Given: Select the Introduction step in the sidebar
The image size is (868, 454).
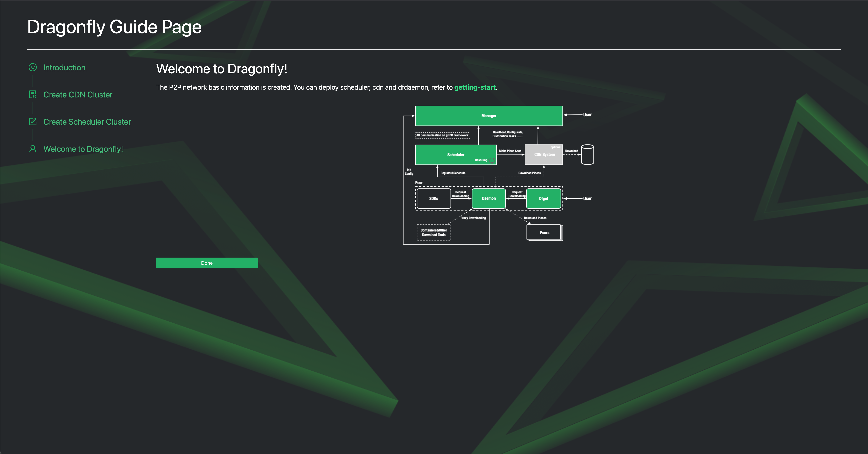Looking at the screenshot, I should pos(64,67).
